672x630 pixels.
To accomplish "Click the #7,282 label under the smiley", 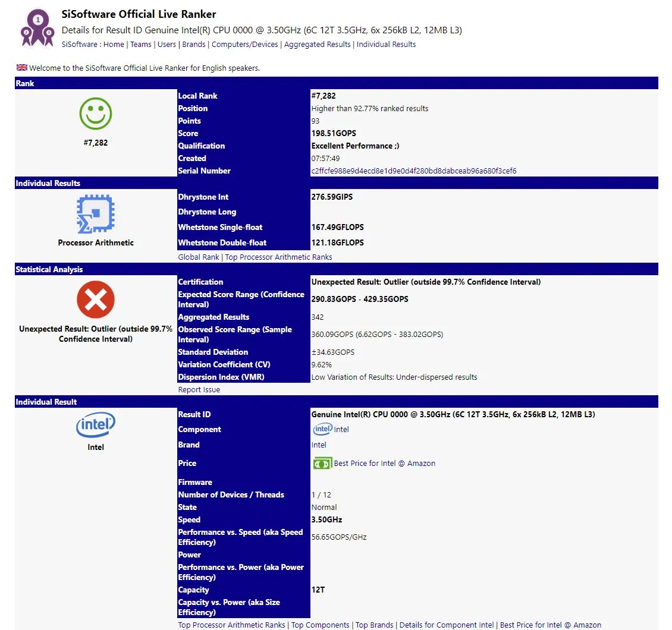I will (96, 143).
